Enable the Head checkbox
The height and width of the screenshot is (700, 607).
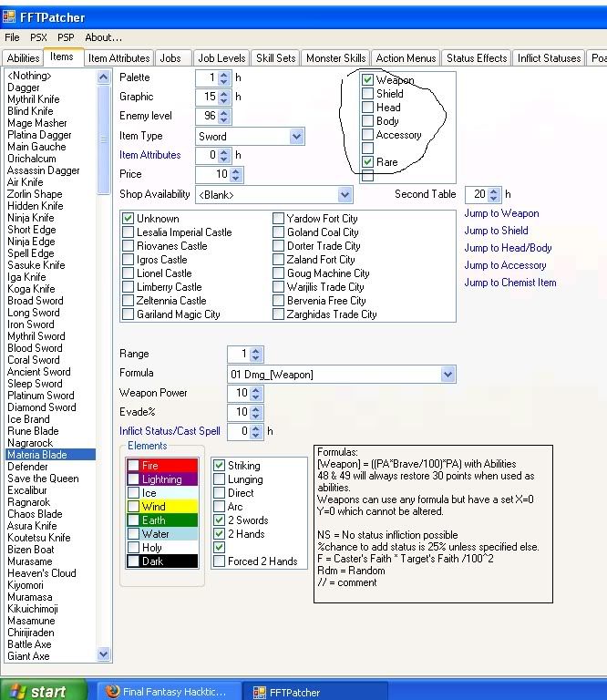pos(367,108)
